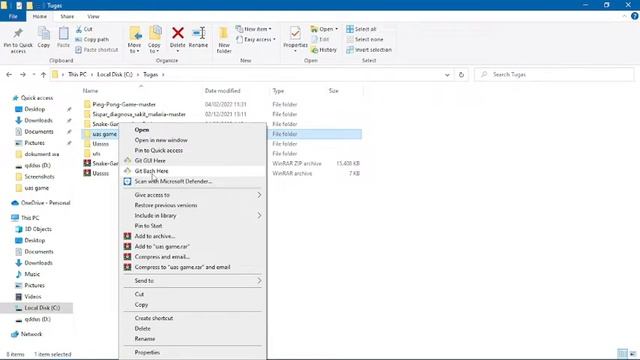Open the Explorer help icon
640x360 pixels.
(634, 16)
